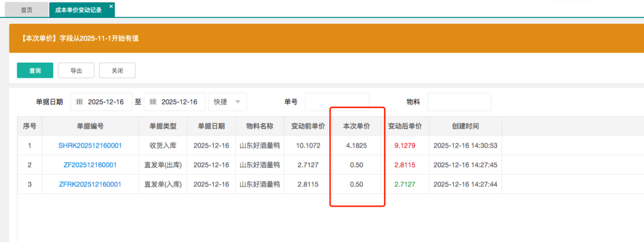Click the start date field 2025-12-16

(106, 102)
